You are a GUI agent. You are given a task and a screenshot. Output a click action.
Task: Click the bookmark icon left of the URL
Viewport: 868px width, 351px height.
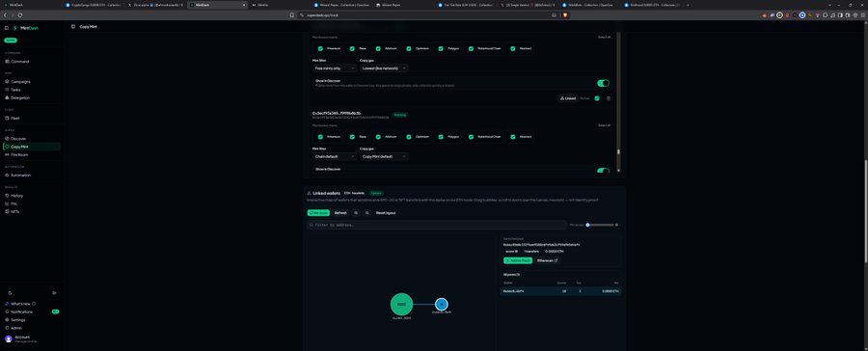tap(291, 15)
